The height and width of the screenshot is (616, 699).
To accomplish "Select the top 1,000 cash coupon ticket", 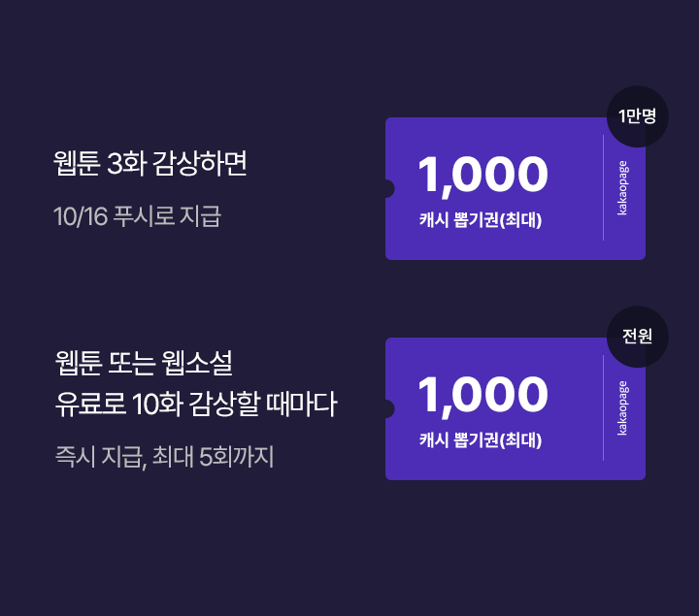I will (x=516, y=188).
